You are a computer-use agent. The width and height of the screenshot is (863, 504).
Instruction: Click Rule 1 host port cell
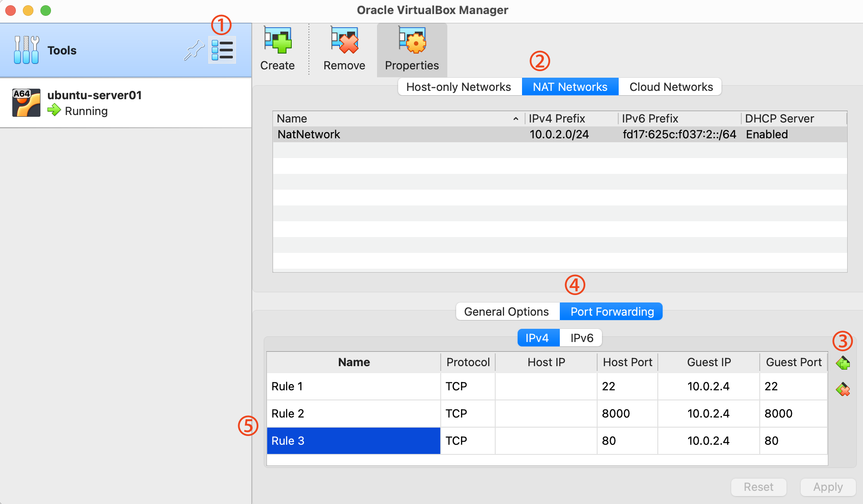627,386
